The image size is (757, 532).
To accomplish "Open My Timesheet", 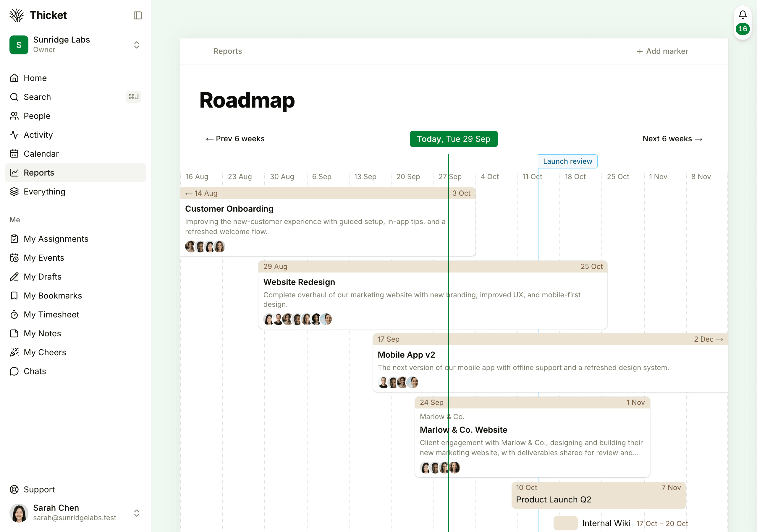I will pyautogui.click(x=75, y=314).
